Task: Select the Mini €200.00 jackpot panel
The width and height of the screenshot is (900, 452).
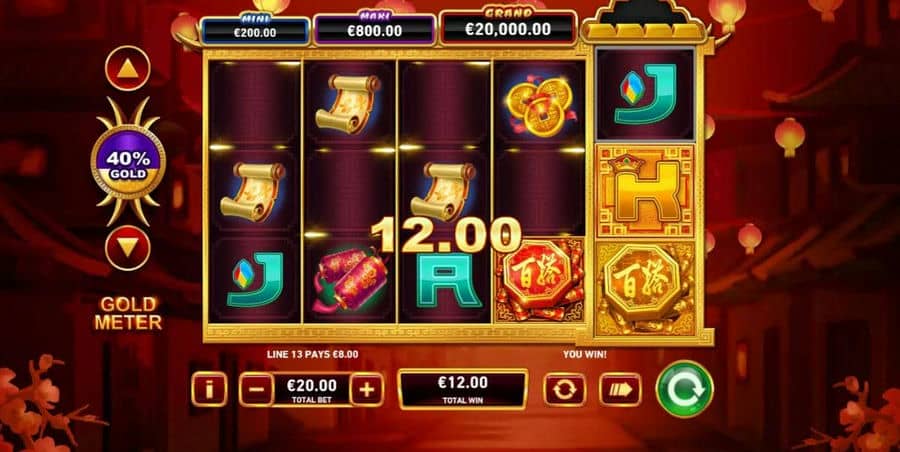Action: 255,30
